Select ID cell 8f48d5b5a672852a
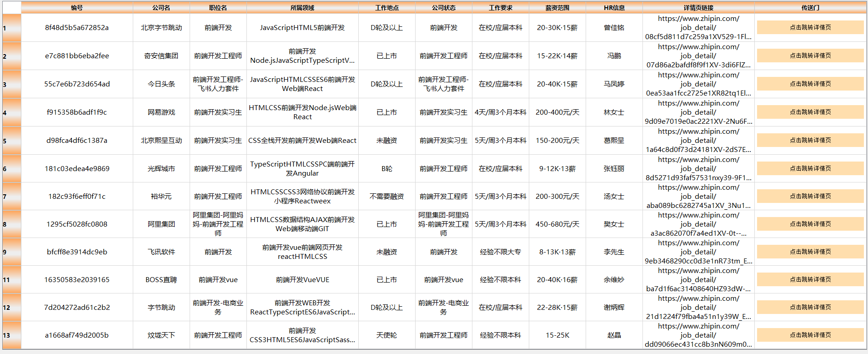This screenshot has height=354, width=868. (x=77, y=27)
